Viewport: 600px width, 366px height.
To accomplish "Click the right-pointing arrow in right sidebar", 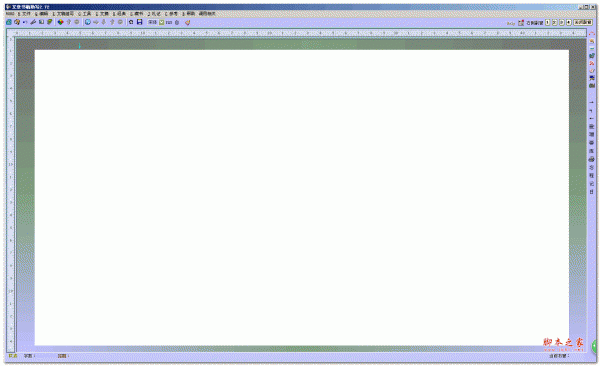I will (x=592, y=102).
